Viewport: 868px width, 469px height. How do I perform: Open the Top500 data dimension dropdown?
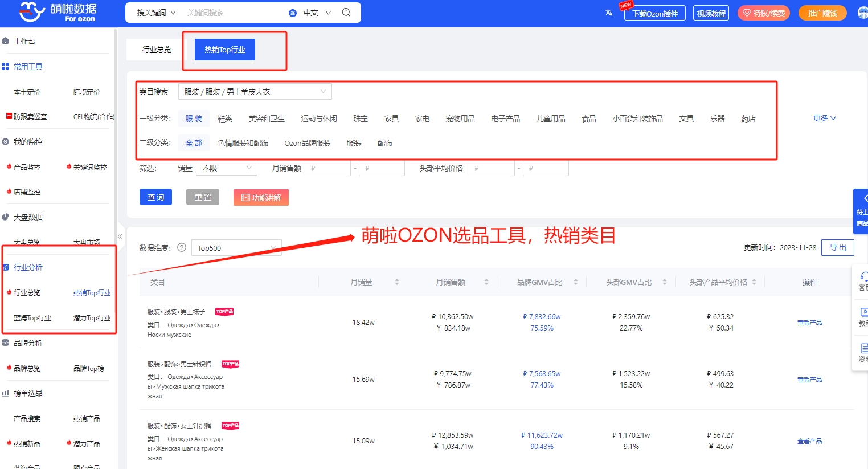tap(236, 248)
